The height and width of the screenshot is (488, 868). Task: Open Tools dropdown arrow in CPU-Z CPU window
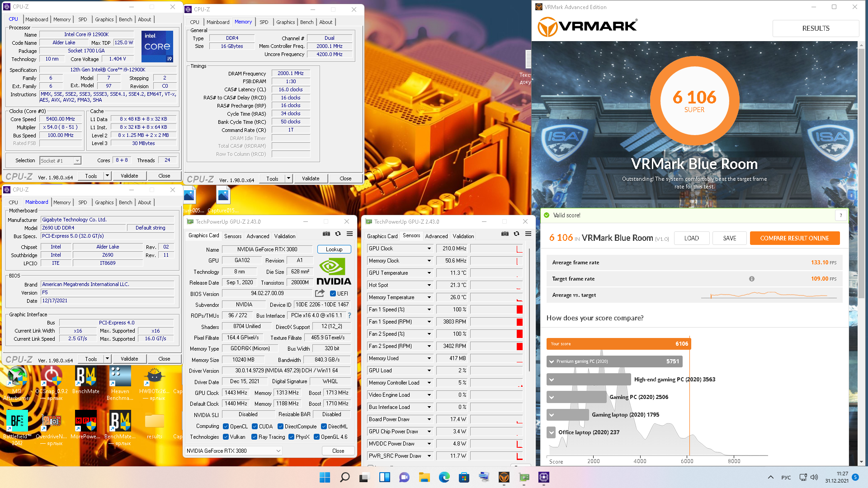pyautogui.click(x=107, y=176)
